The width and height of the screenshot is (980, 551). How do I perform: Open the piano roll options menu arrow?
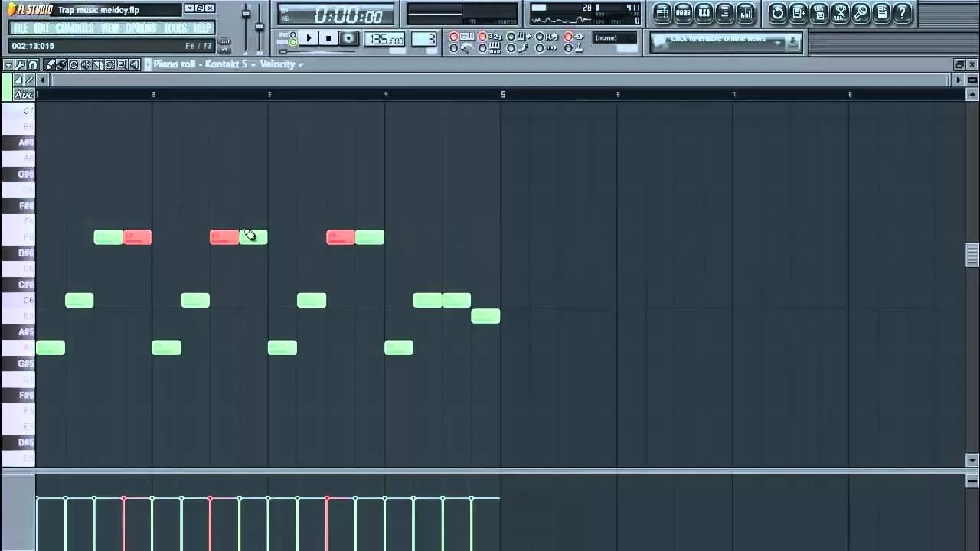point(9,64)
